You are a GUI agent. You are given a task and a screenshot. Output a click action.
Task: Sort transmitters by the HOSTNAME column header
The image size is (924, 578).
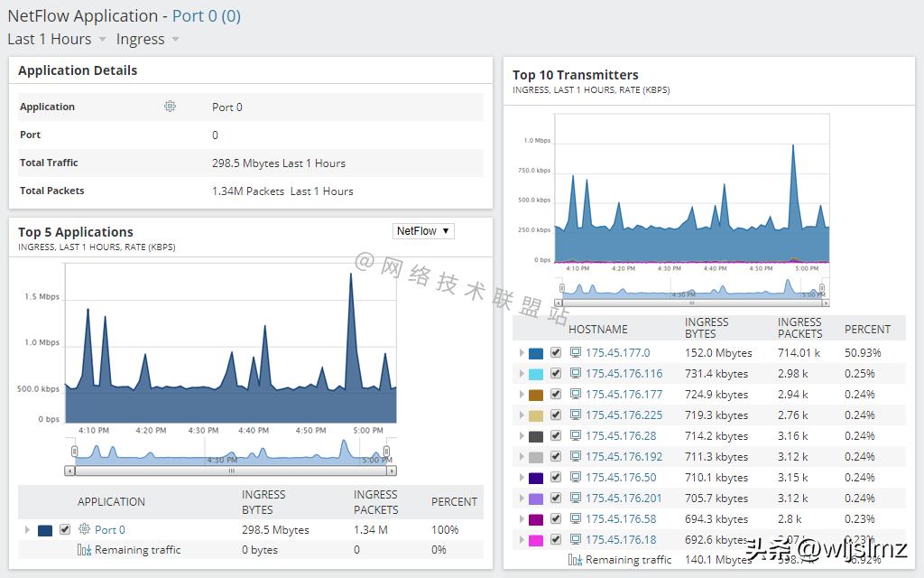[597, 330]
